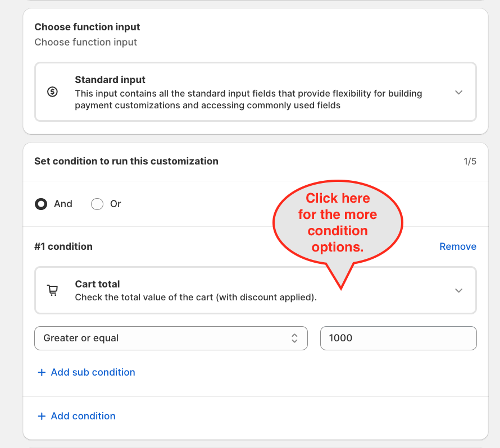Screen dimensions: 500x448
Task: Click the Add sub condition link text
Action: [x=93, y=372]
